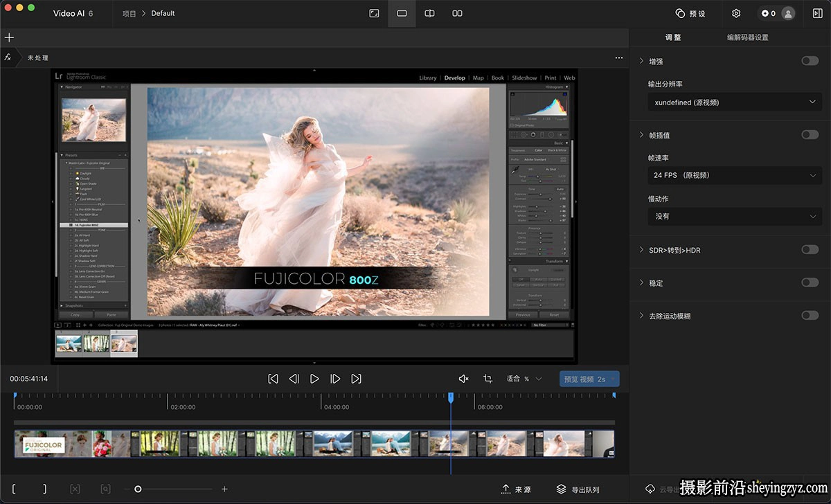This screenshot has width=831, height=504.
Task: Toggle the muted audio speaker icon
Action: tap(464, 379)
